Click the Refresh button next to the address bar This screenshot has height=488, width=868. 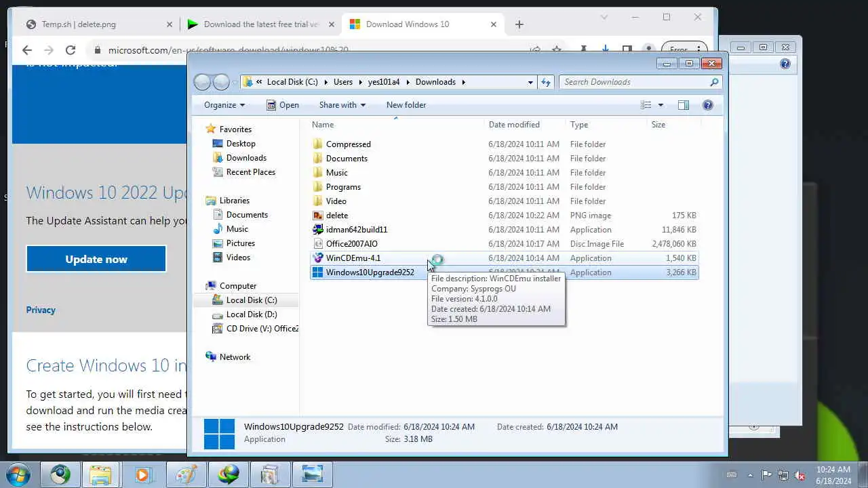pos(546,82)
